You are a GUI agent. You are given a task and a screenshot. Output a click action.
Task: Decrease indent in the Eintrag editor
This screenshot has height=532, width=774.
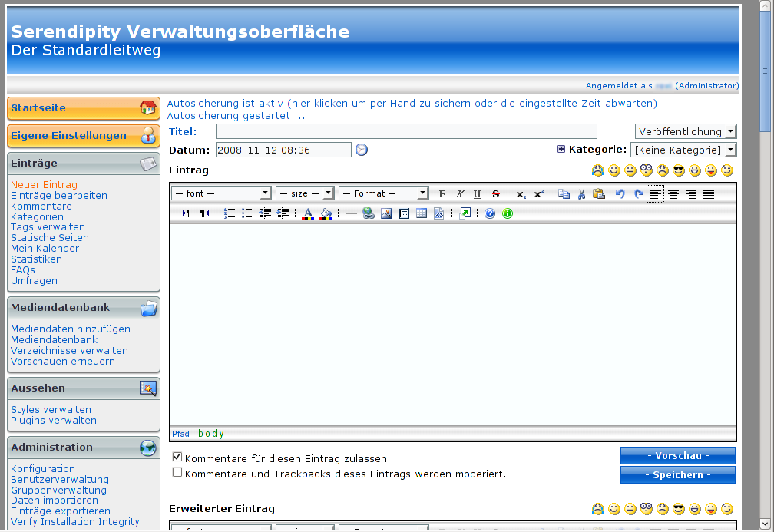pos(265,213)
